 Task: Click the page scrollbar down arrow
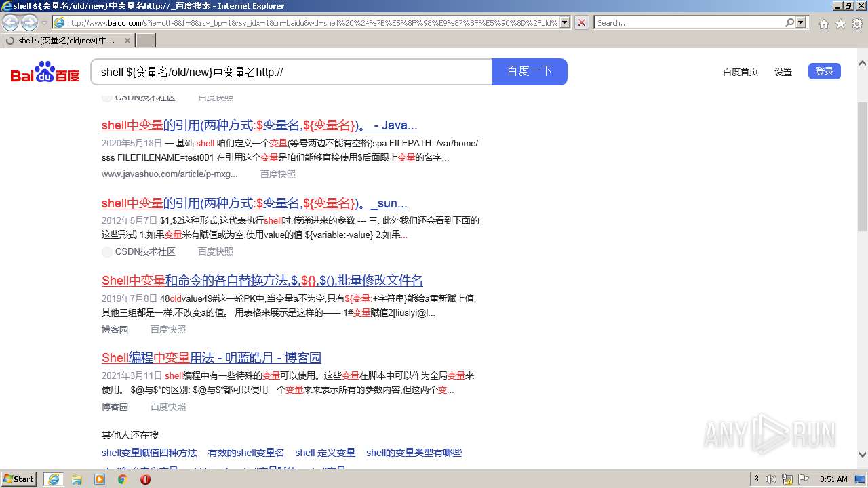click(x=862, y=455)
